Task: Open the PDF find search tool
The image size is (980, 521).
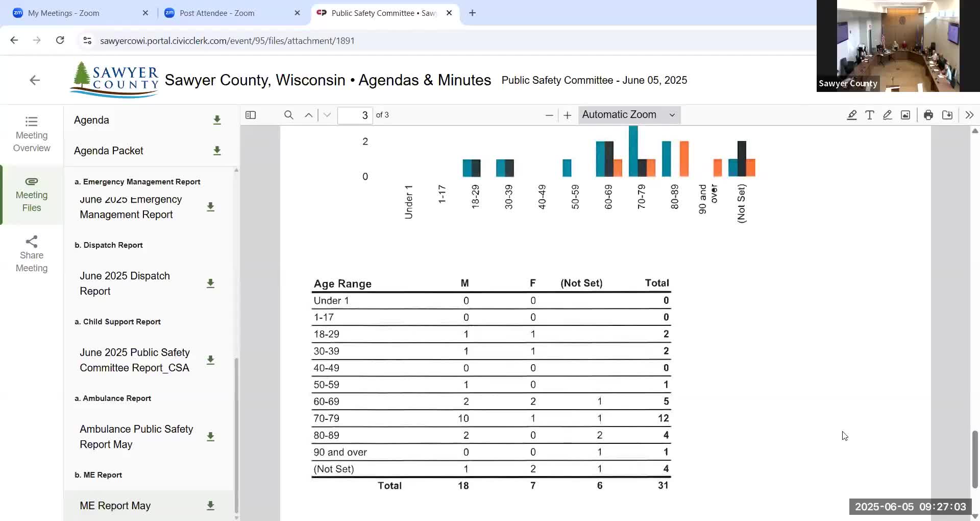Action: [288, 115]
